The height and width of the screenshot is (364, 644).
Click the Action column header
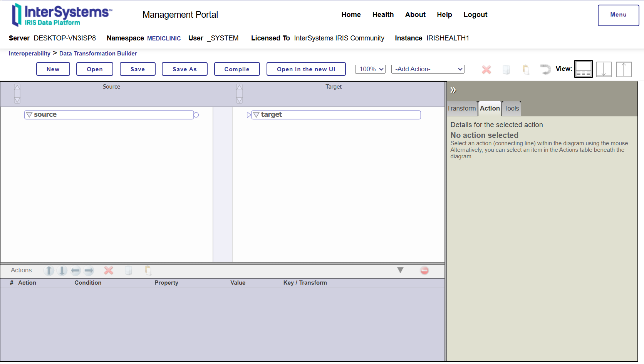27,283
